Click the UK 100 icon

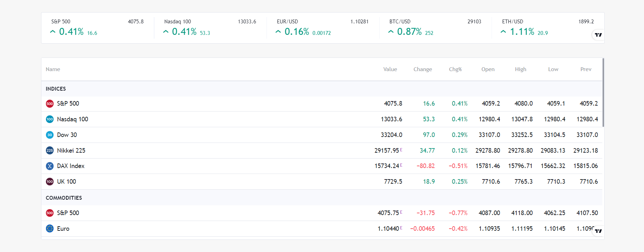coord(50,182)
